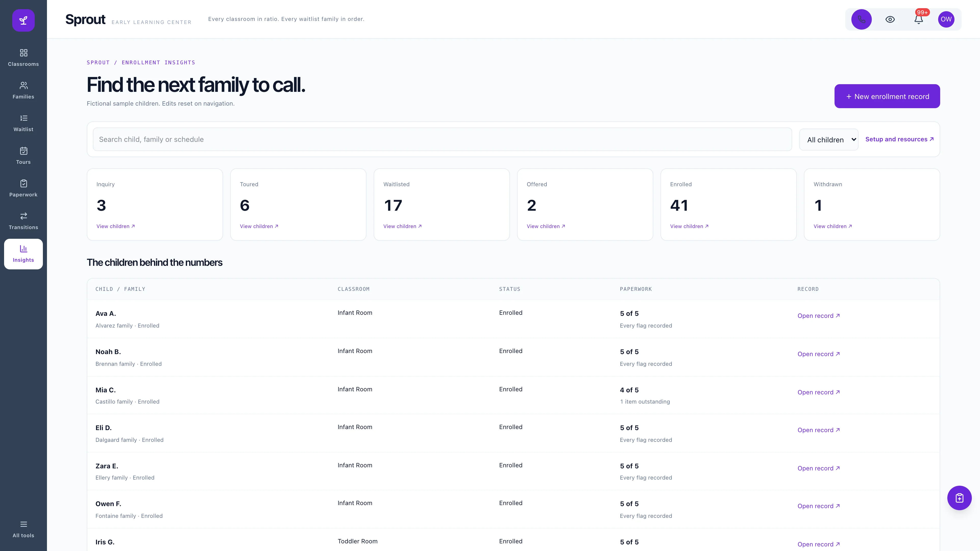Click the CLASSROOM column header

tap(353, 289)
